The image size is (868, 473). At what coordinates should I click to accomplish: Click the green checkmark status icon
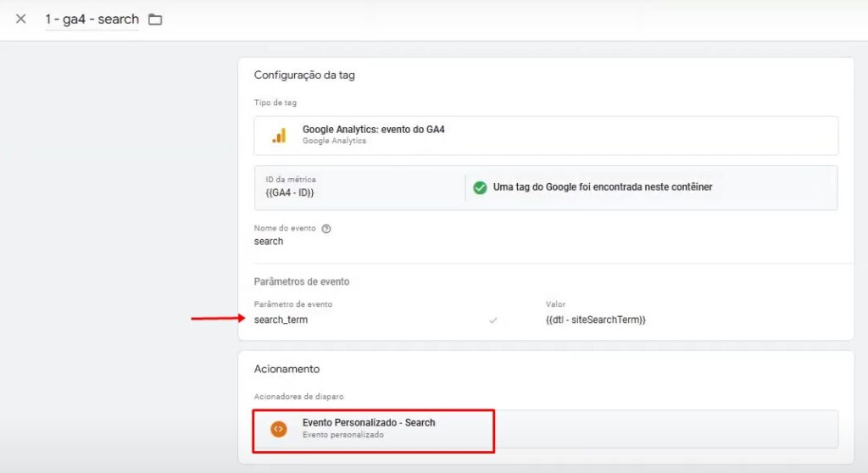(480, 188)
